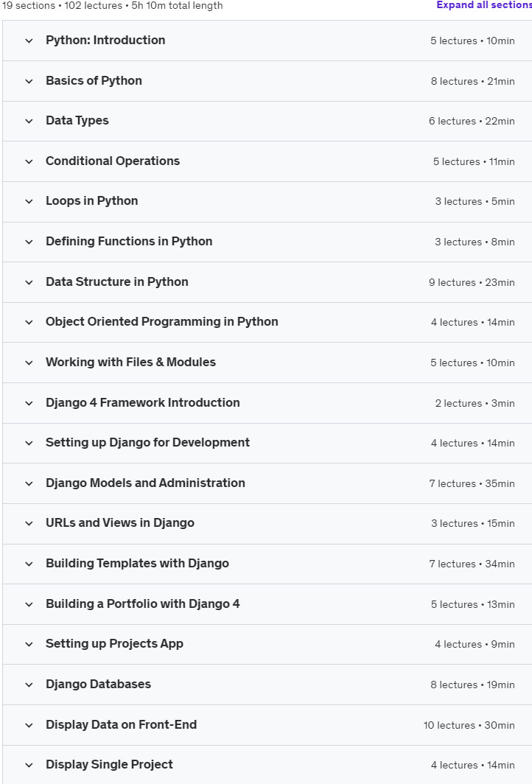Screen dimensions: 532x784
Task: Expand chevron beside Setting up Django for Development
Action: pyautogui.click(x=29, y=443)
